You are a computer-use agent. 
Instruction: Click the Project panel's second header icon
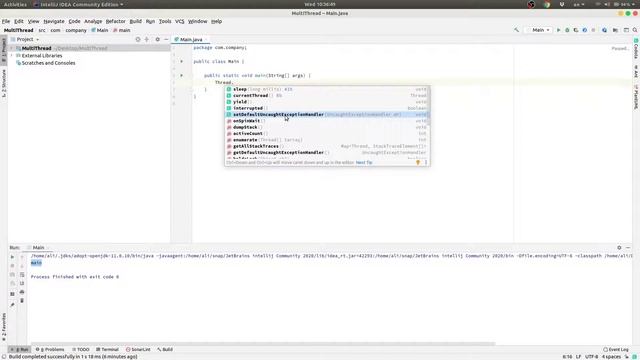[x=147, y=40]
